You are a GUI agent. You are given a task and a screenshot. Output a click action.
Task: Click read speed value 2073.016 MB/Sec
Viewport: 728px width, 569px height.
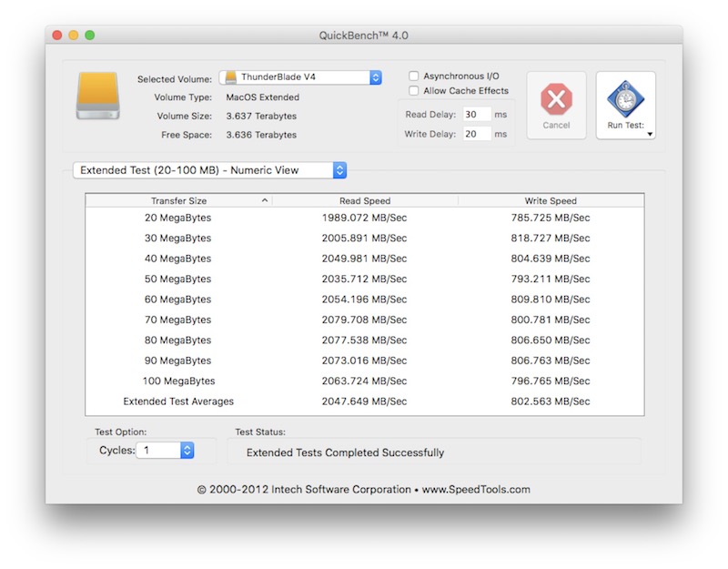(365, 361)
